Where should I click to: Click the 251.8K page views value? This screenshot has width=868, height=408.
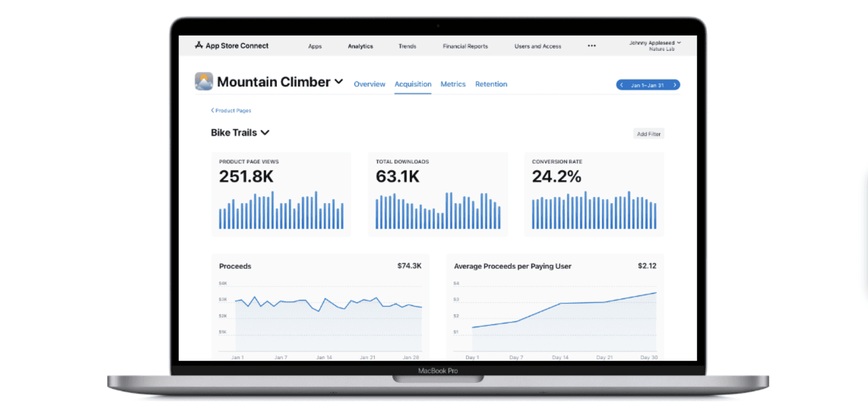(246, 177)
